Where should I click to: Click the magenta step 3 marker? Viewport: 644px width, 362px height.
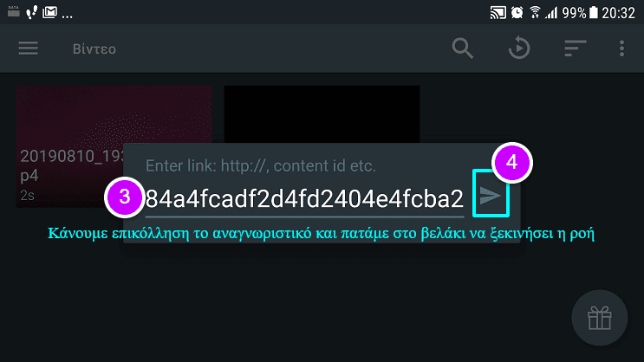pos(125,197)
